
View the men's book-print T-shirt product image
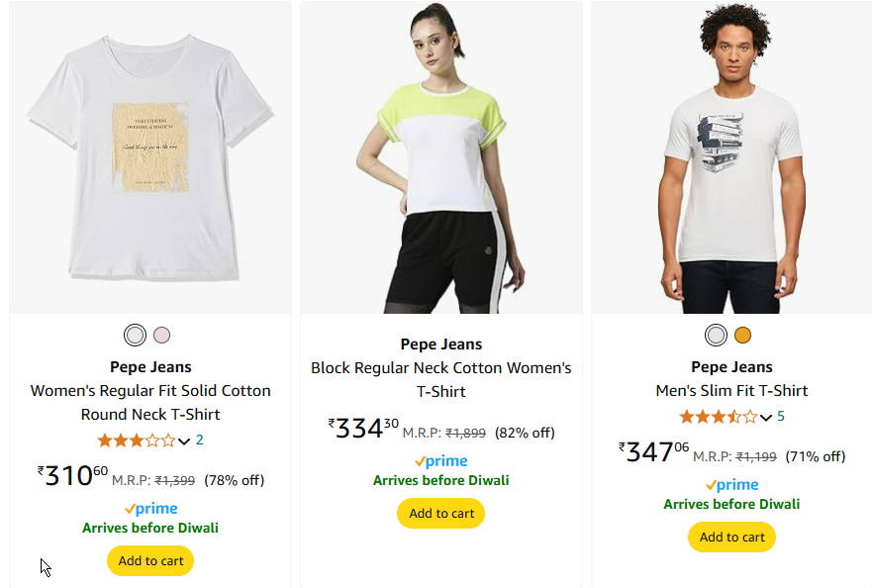pos(731,157)
